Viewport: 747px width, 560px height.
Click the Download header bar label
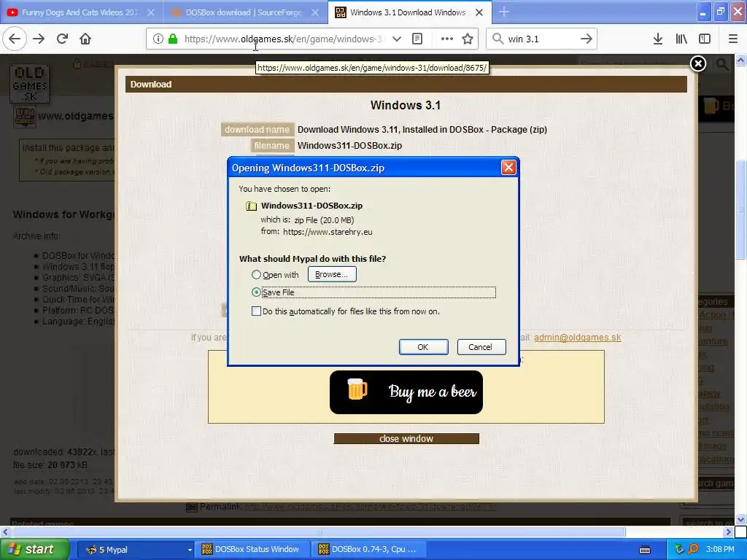(150, 85)
